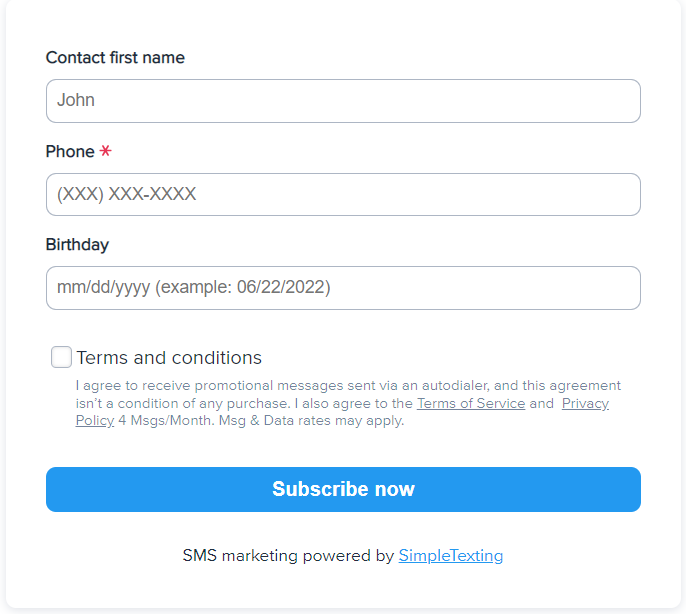Click the 'Birthday' field label

click(77, 245)
